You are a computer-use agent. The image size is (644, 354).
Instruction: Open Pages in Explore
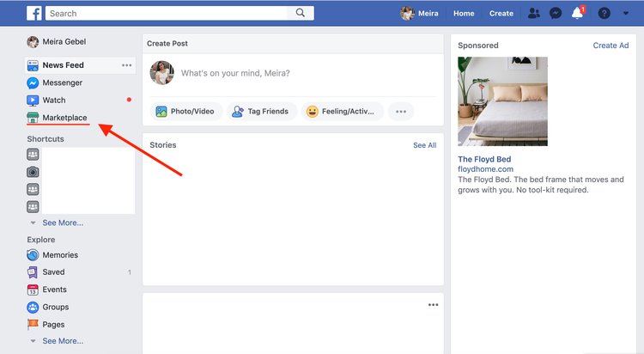click(53, 325)
